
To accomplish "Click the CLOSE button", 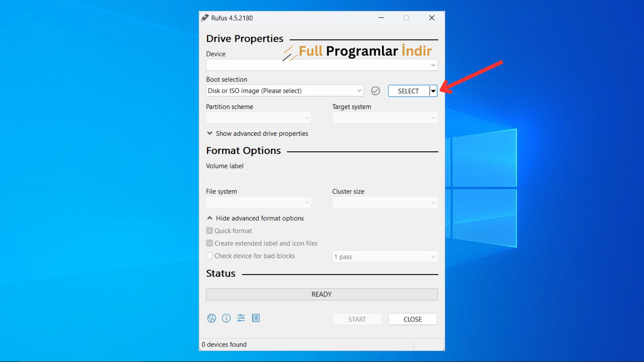I will click(413, 319).
